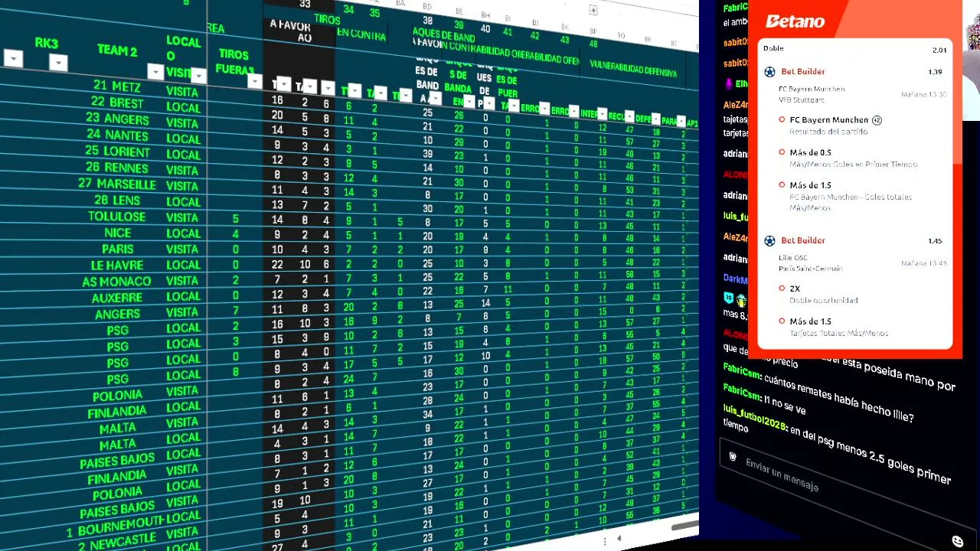Click the 'Bet Builder' title above Lille OSC
This screenshot has width=980, height=551.
pyautogui.click(x=803, y=240)
